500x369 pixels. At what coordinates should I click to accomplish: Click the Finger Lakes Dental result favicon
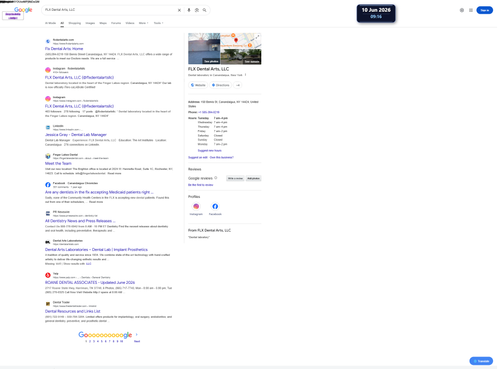[48, 156]
